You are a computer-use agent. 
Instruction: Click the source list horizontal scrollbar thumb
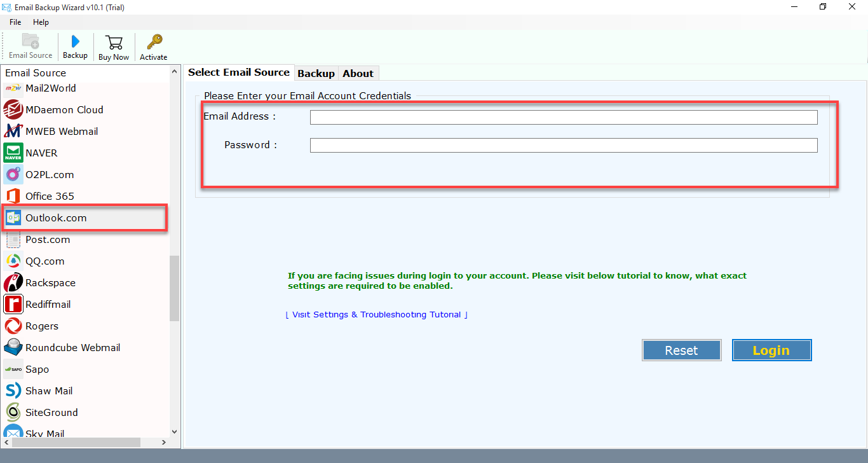76,442
